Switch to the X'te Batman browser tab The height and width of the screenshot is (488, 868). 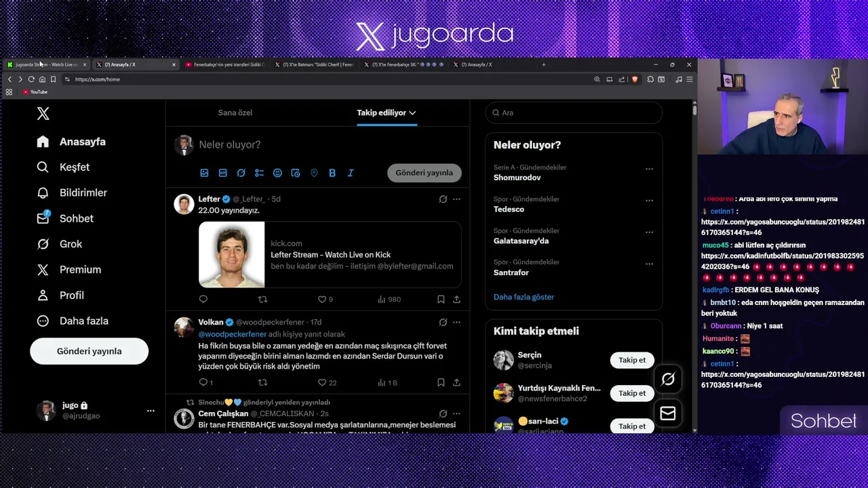tap(313, 64)
